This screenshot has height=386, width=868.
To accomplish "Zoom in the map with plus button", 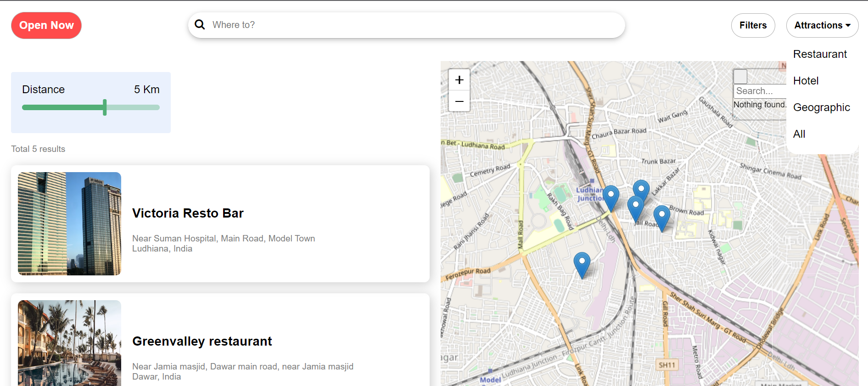I will click(x=459, y=80).
